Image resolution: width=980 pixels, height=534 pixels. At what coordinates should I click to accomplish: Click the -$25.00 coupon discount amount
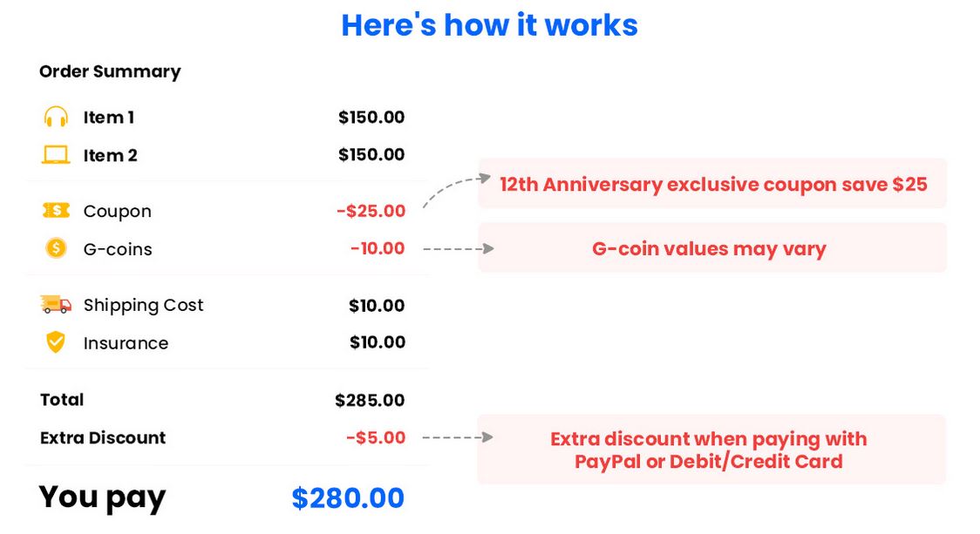pyautogui.click(x=371, y=211)
